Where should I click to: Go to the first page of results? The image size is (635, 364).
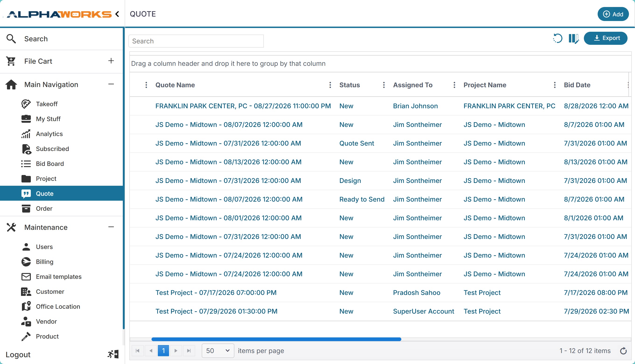pyautogui.click(x=138, y=351)
